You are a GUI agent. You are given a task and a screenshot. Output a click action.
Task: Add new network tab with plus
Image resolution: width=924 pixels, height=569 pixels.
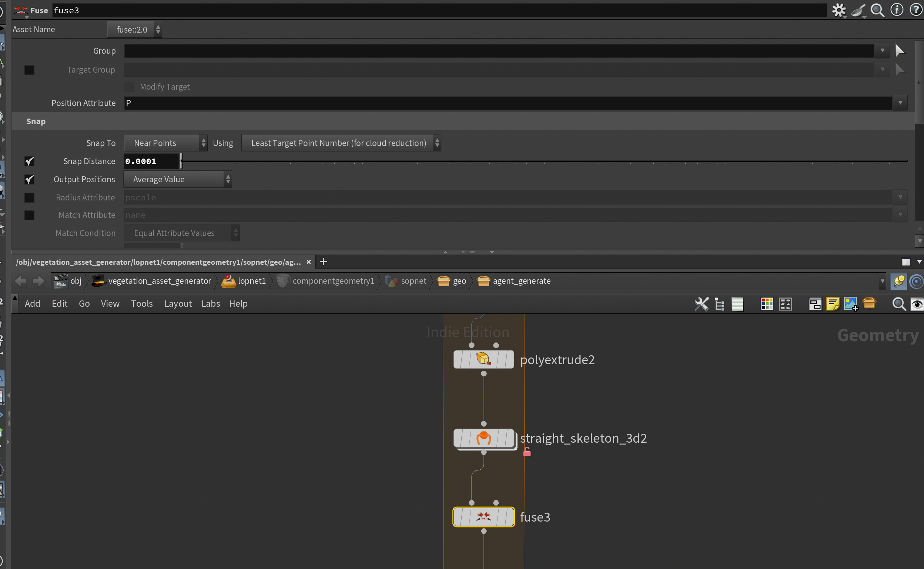pos(324,262)
